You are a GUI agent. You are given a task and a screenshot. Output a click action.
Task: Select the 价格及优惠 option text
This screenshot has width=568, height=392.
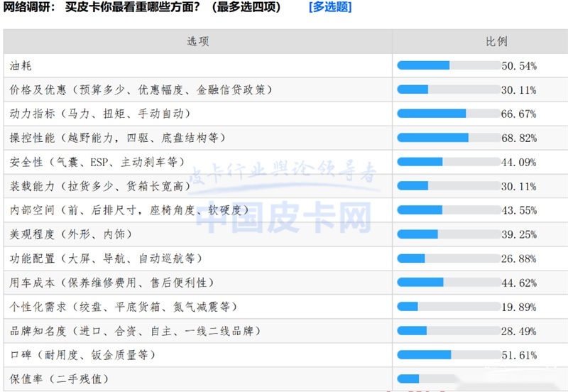tap(141, 90)
